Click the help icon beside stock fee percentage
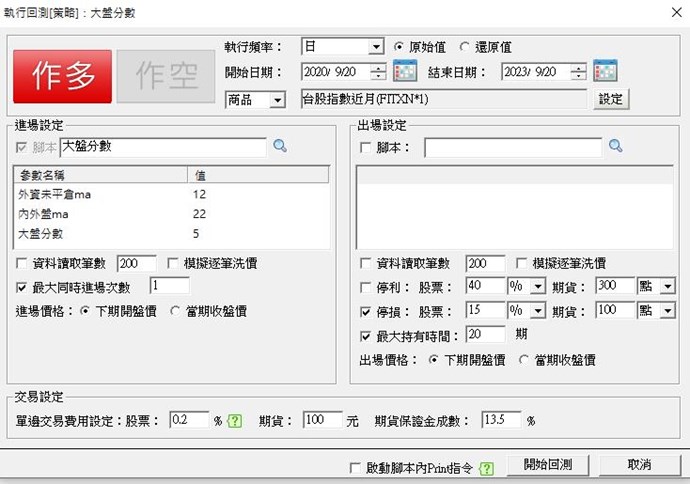The height and width of the screenshot is (484, 690). point(236,421)
